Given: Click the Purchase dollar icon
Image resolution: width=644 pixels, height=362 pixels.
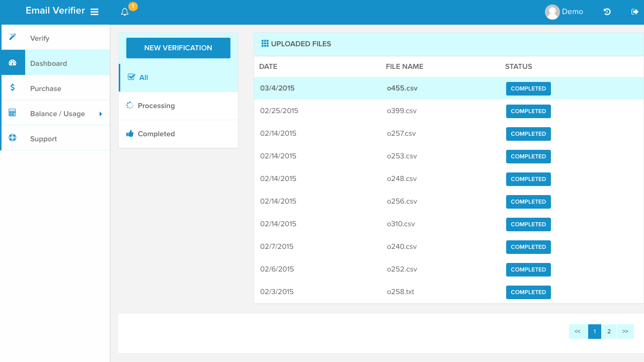Looking at the screenshot, I should tap(12, 87).
